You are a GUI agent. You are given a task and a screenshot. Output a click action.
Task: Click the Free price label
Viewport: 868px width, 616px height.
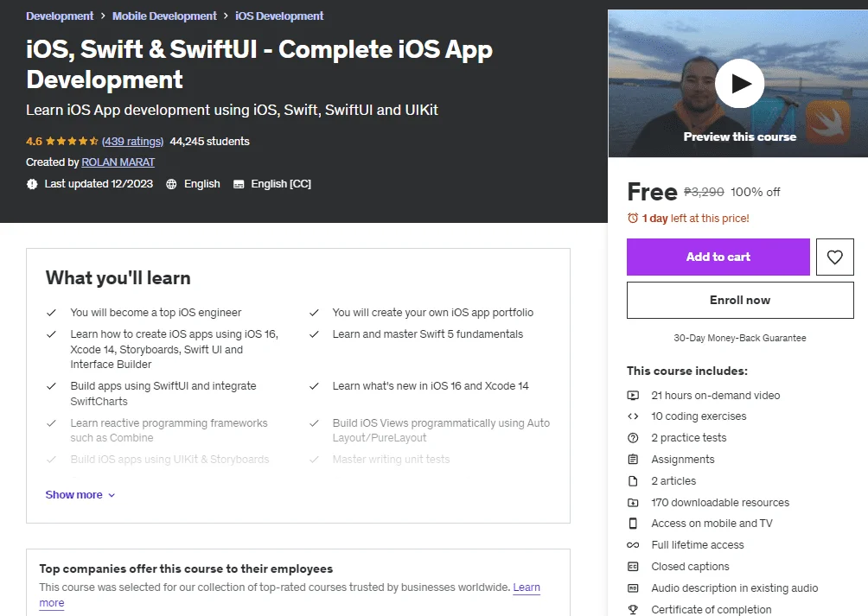click(652, 192)
